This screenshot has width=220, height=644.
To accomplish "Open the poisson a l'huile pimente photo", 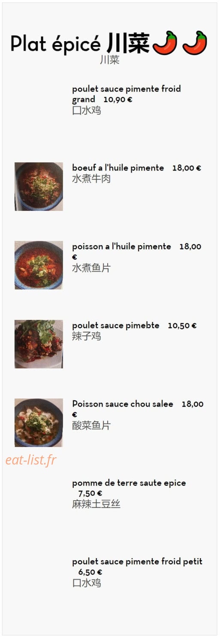I will pos(39,265).
